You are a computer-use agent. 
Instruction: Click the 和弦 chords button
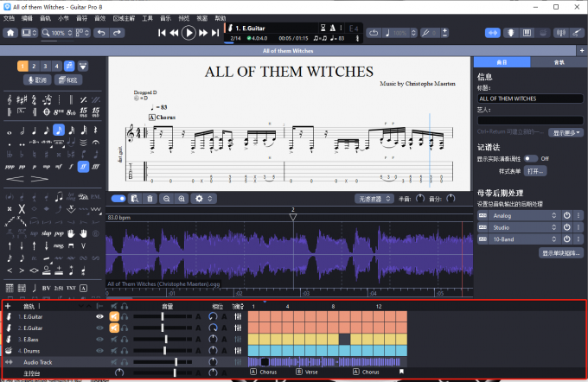pos(68,80)
